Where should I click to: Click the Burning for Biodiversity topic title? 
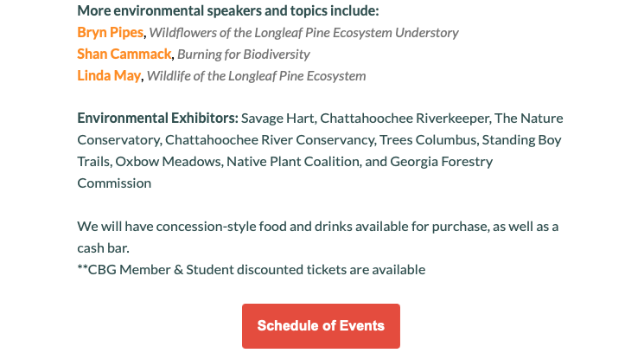[244, 55]
